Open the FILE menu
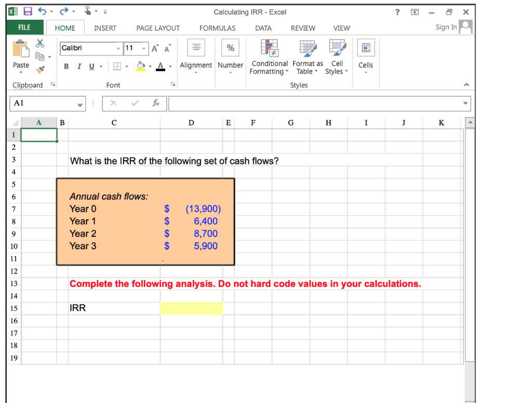This screenshot has height=403, width=532. 24,27
